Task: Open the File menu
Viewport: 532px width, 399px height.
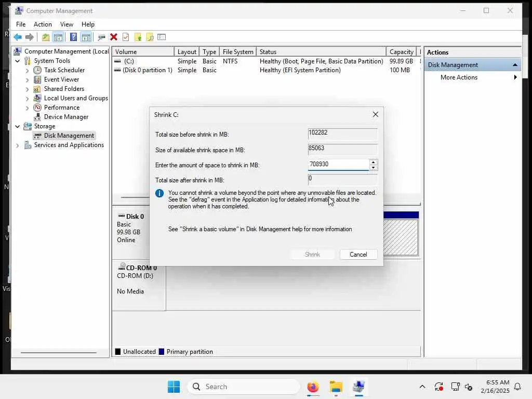Action: 21,24
